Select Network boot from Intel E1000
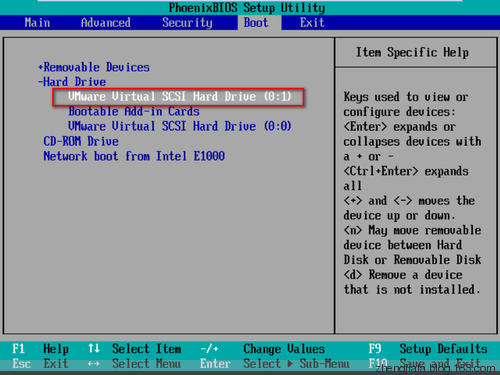The width and height of the screenshot is (500, 375). coord(134,156)
